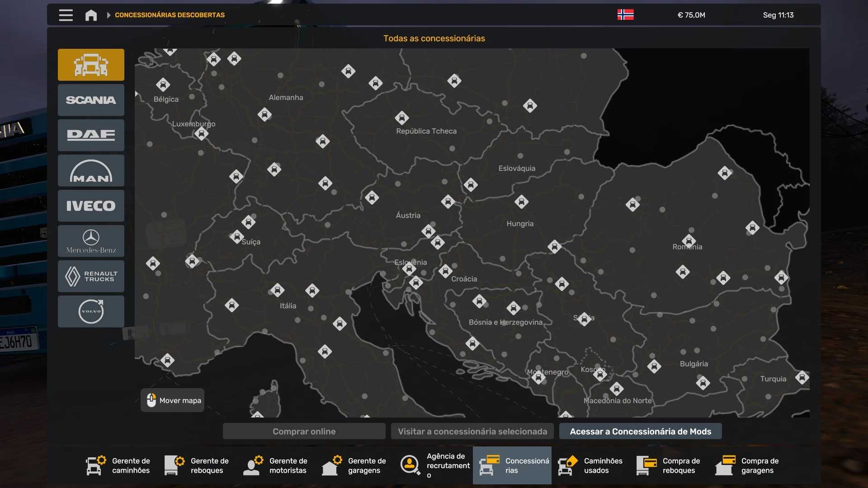This screenshot has height=488, width=868.
Task: Click the Acessar a Concessionária de Mods button
Action: pyautogui.click(x=640, y=432)
